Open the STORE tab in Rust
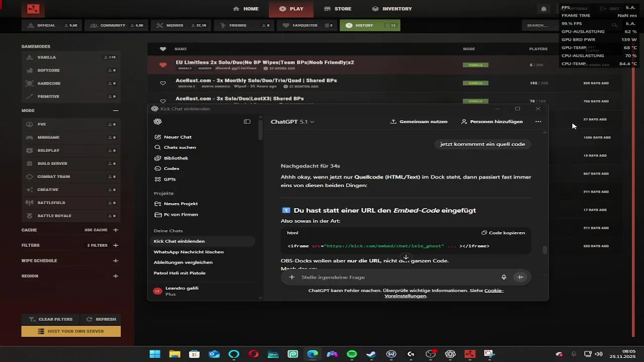This screenshot has height=362, width=644. [x=338, y=9]
